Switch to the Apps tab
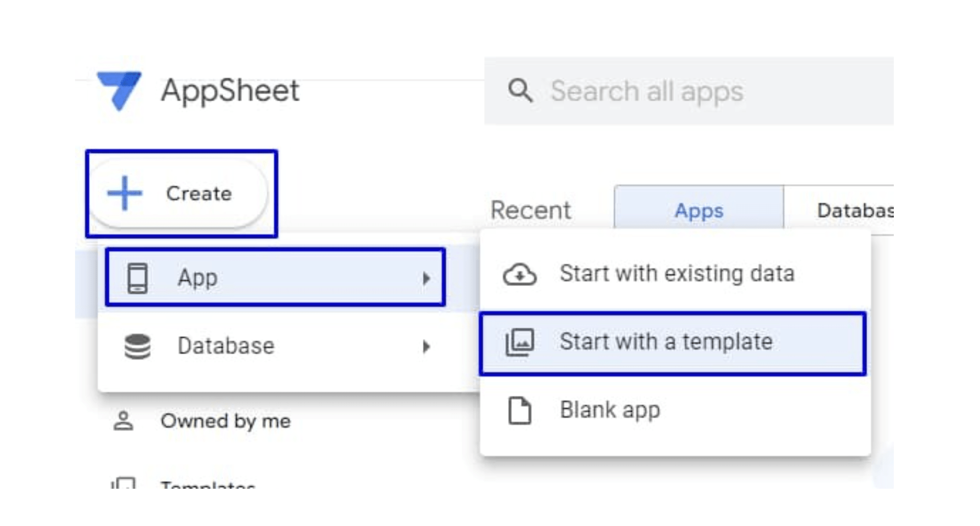Viewport: 980px width, 526px height. click(x=699, y=210)
